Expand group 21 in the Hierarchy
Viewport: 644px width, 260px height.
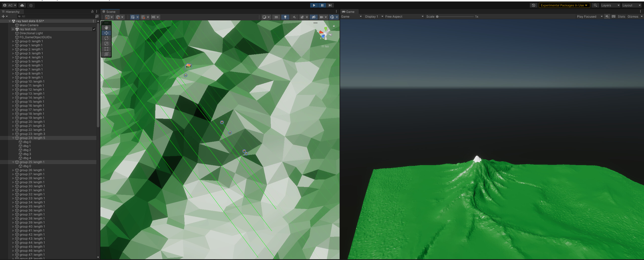pos(13,126)
